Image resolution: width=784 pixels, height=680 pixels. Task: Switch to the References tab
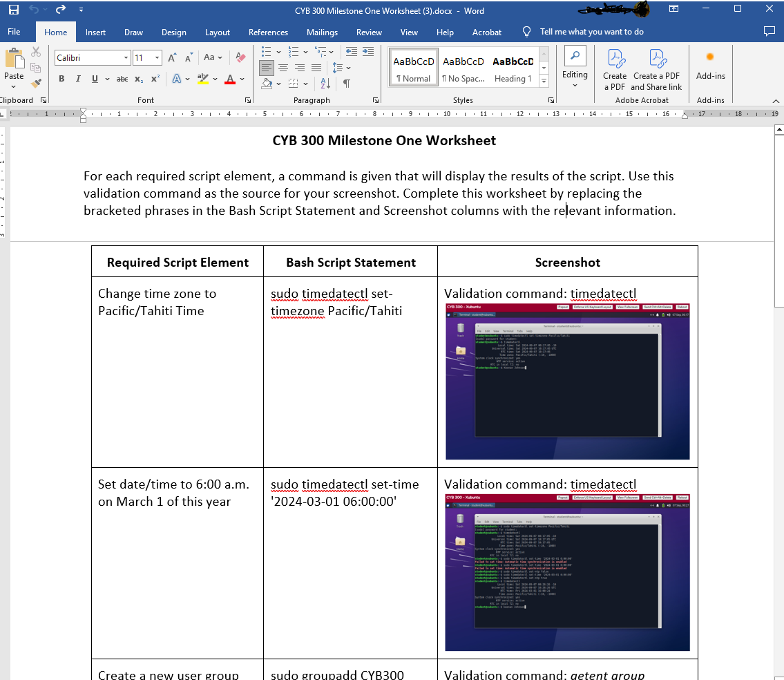tap(269, 32)
